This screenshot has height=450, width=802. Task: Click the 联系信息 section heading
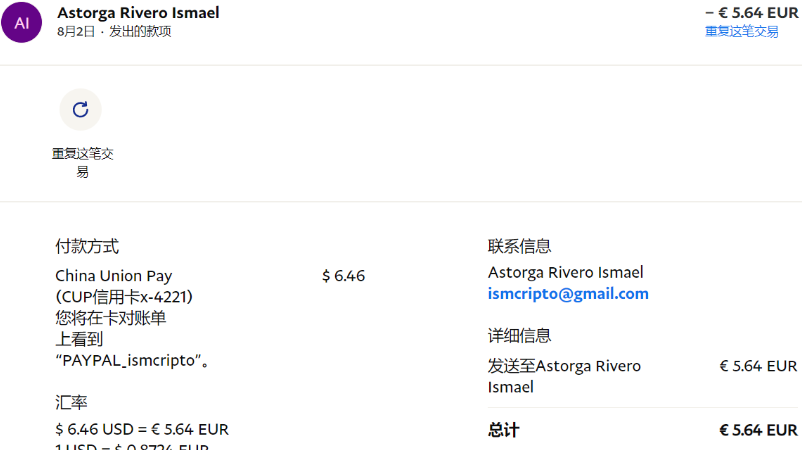pyautogui.click(x=519, y=246)
